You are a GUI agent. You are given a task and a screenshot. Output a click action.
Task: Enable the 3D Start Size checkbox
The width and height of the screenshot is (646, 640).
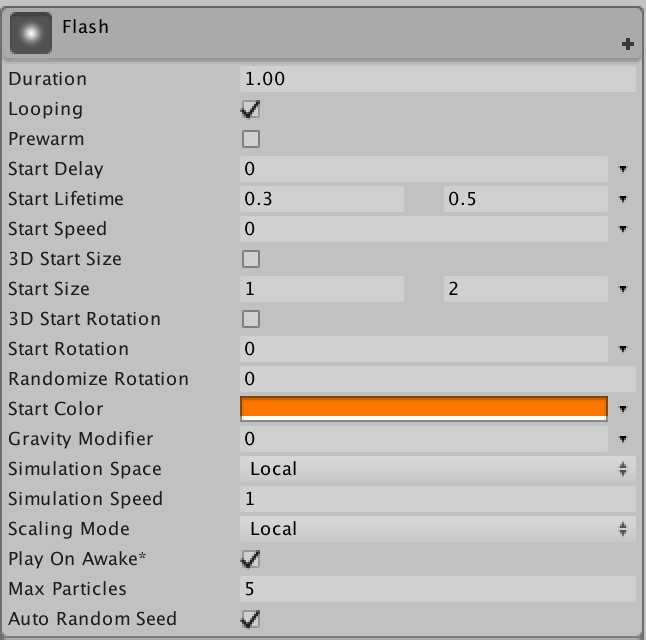[251, 259]
